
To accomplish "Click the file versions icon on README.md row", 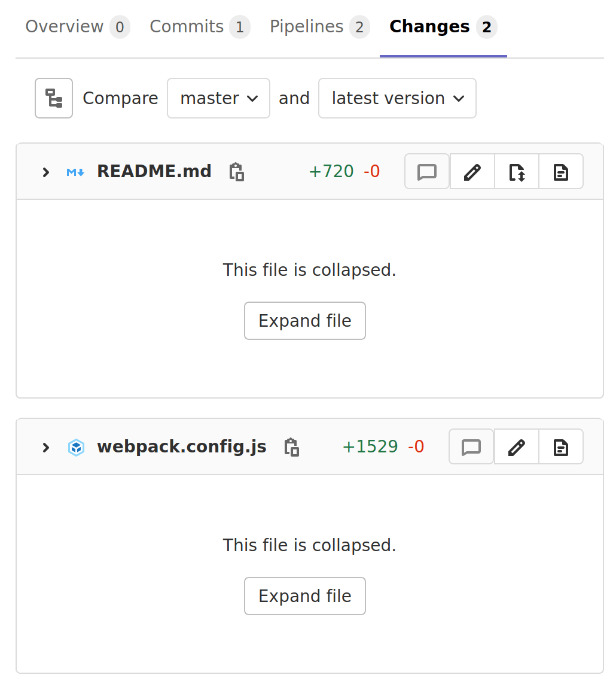I will pyautogui.click(x=516, y=172).
